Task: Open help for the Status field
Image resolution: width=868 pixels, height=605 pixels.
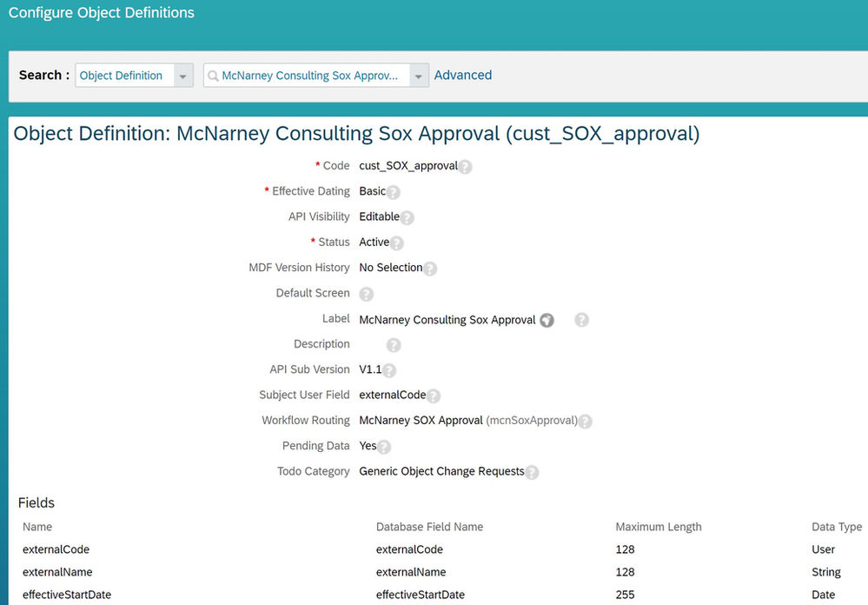Action: pos(398,243)
